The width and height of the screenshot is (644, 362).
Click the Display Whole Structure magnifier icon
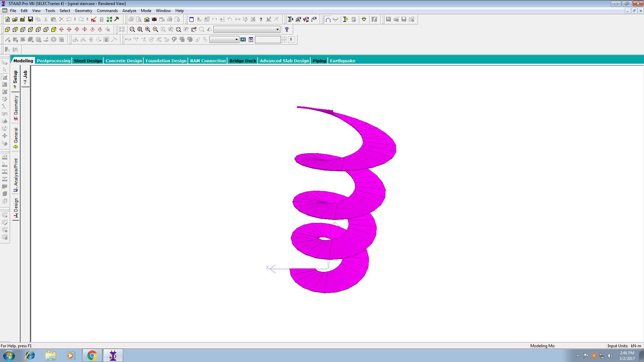pos(178,29)
